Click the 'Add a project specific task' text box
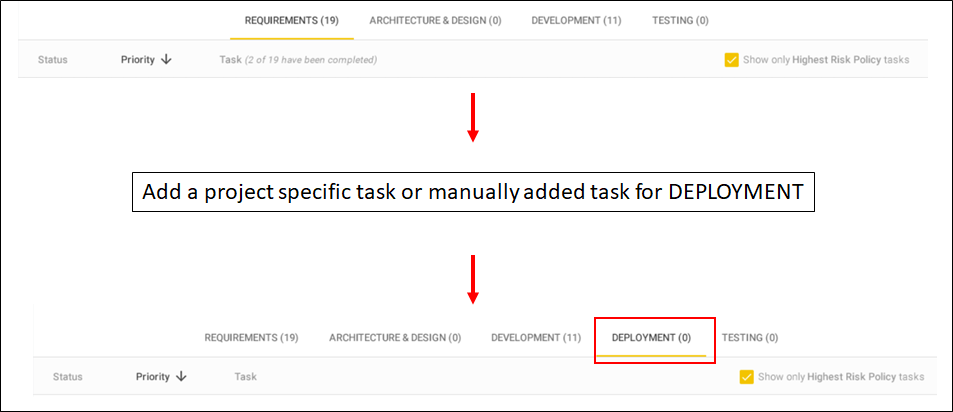Viewport: 953px width, 412px height. (x=473, y=193)
